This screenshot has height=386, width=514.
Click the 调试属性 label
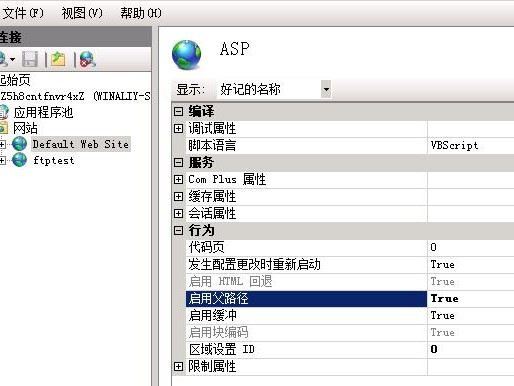pyautogui.click(x=212, y=128)
